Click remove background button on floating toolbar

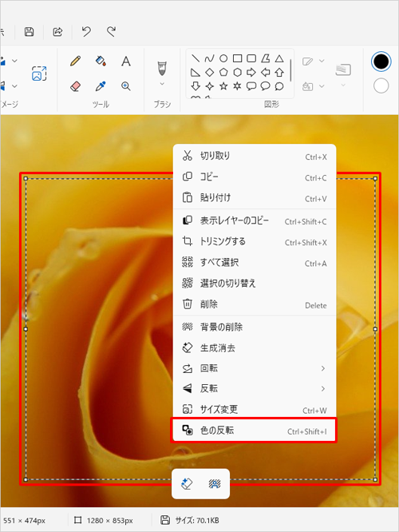pos(215,484)
